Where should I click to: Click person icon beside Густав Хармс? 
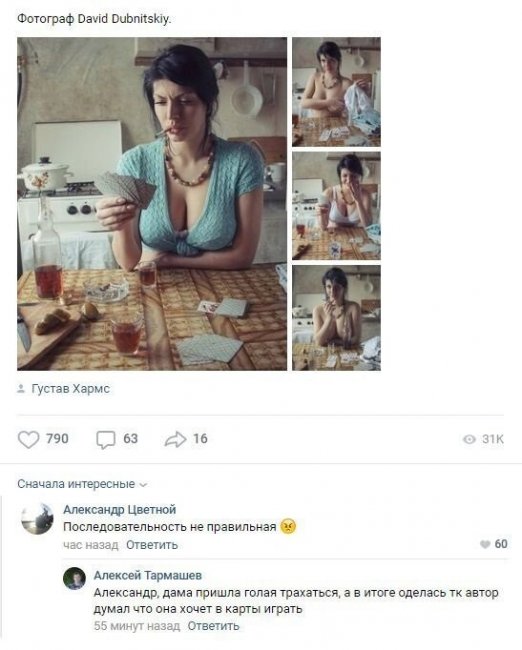coord(21,389)
